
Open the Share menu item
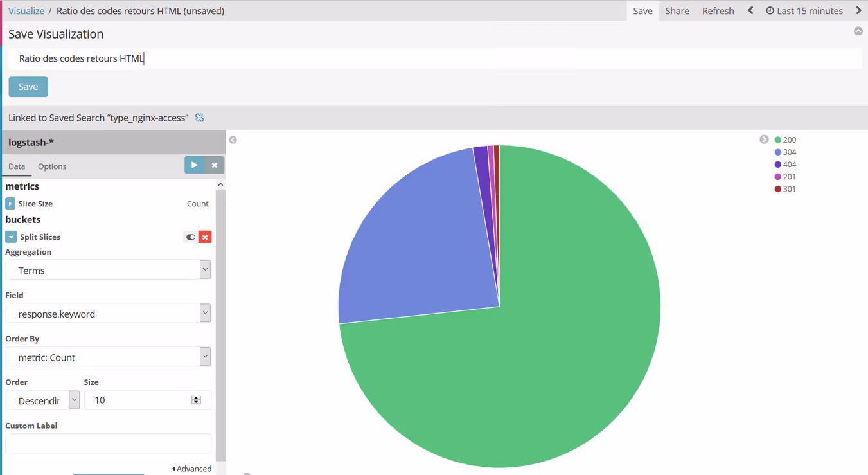pyautogui.click(x=677, y=11)
